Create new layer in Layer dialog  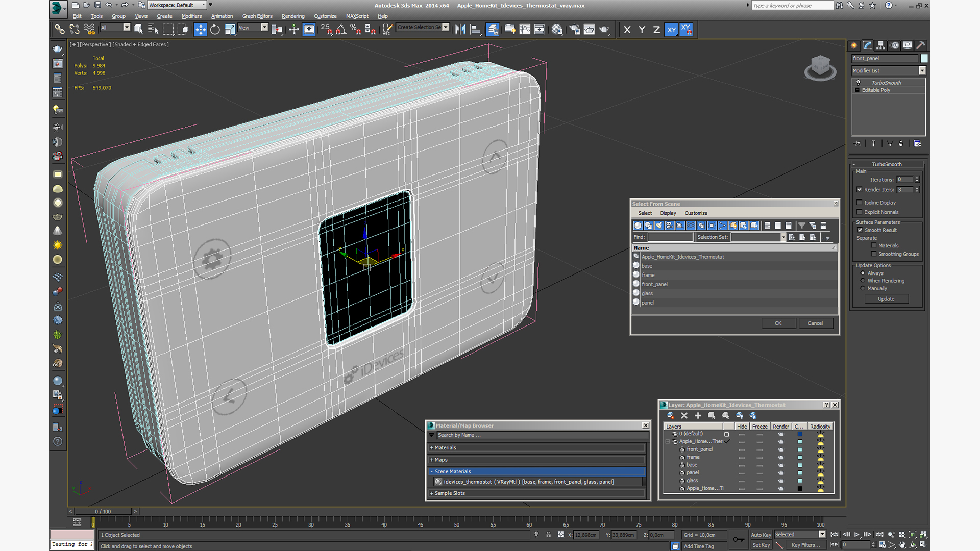(670, 415)
